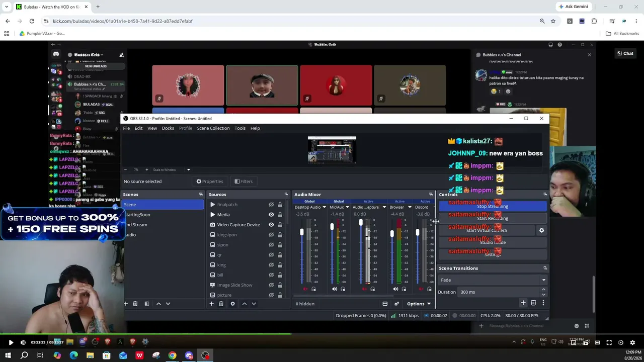Screen dimensions: 644x362
Task: Open advanced audio properties gears icon
Action: [396, 304]
